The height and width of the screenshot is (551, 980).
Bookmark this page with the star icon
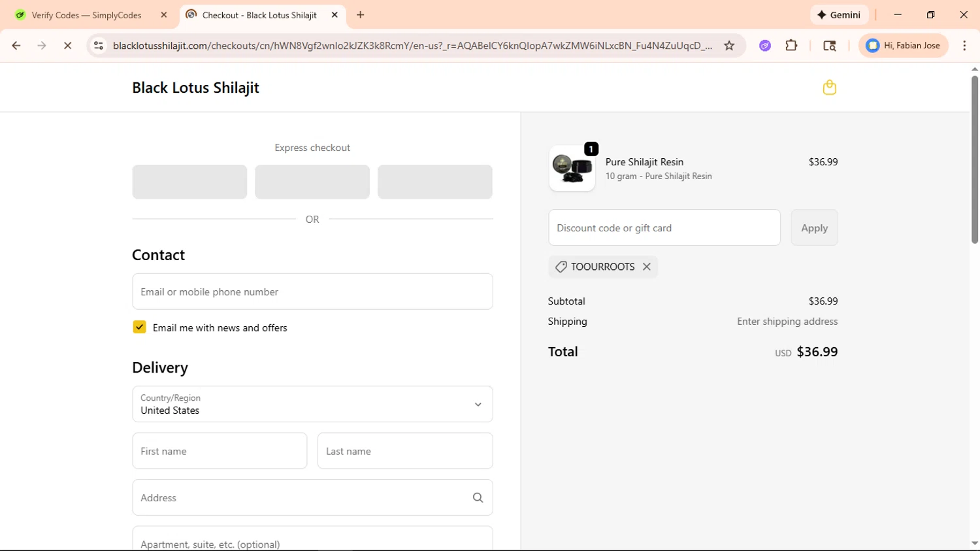pyautogui.click(x=729, y=46)
